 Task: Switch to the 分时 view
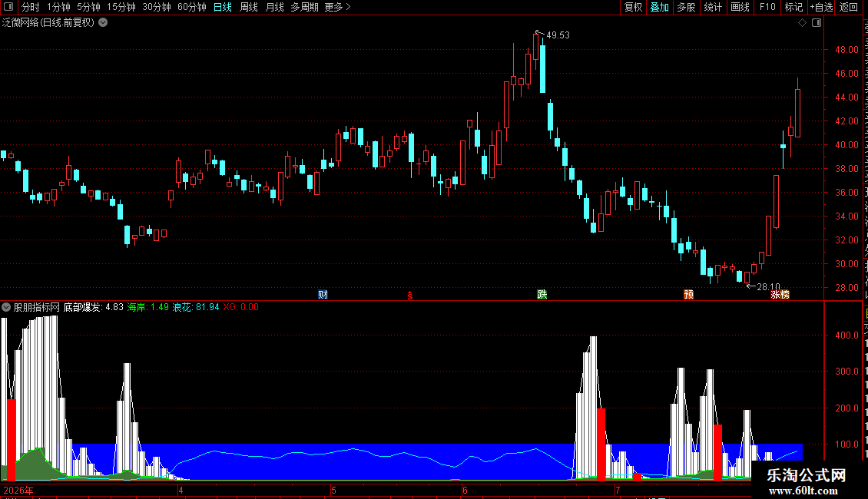(31, 7)
